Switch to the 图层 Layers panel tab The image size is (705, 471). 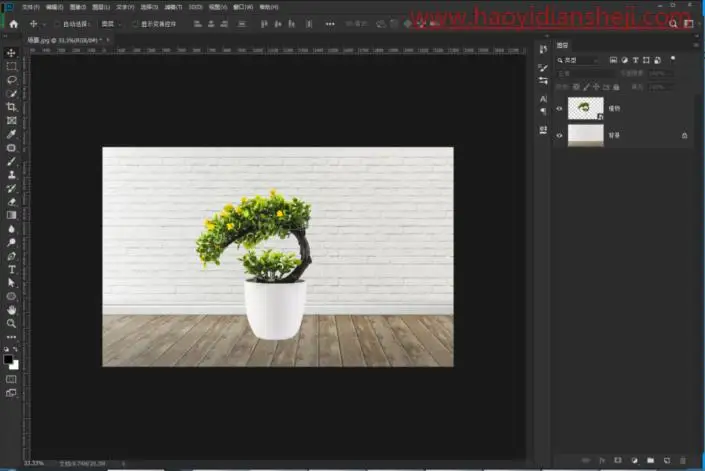pos(562,45)
